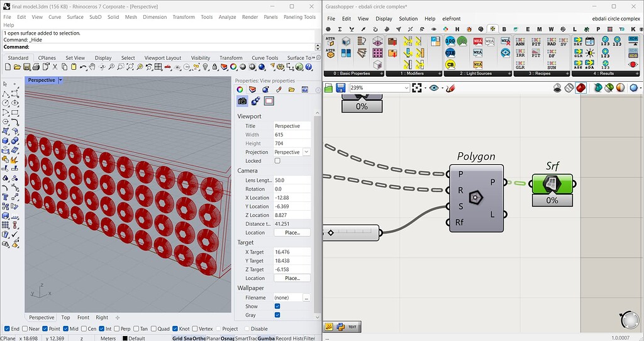This screenshot has height=341, width=644.
Task: Check the Locked viewport checkbox
Action: pos(277,160)
